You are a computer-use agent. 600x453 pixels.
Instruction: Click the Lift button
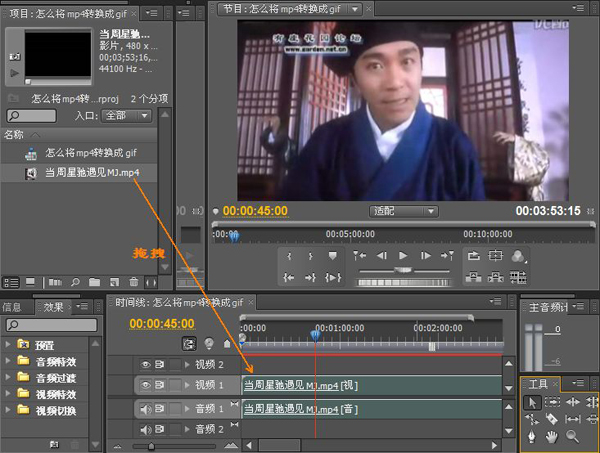(x=474, y=277)
